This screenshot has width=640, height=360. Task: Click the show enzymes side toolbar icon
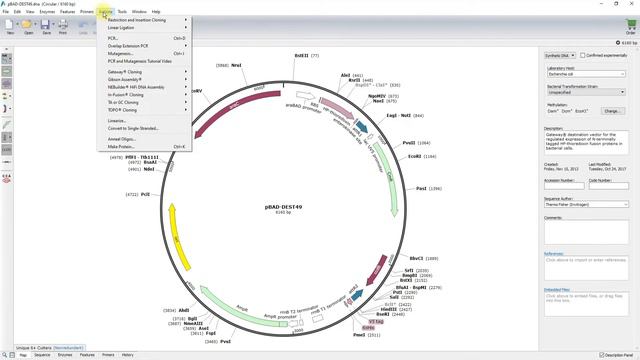(x=7, y=59)
